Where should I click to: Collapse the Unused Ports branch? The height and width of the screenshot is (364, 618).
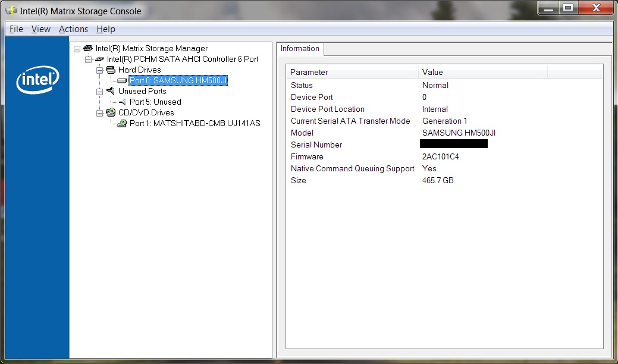(100, 92)
